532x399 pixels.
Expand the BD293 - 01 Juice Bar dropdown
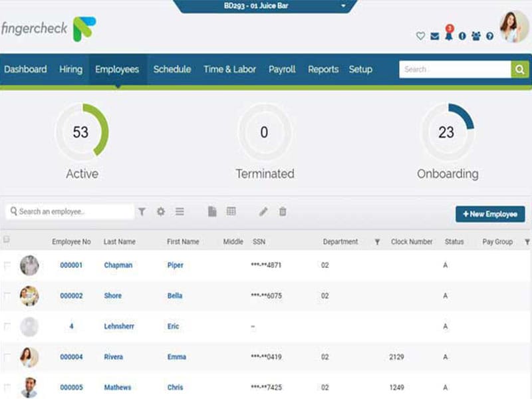point(344,6)
